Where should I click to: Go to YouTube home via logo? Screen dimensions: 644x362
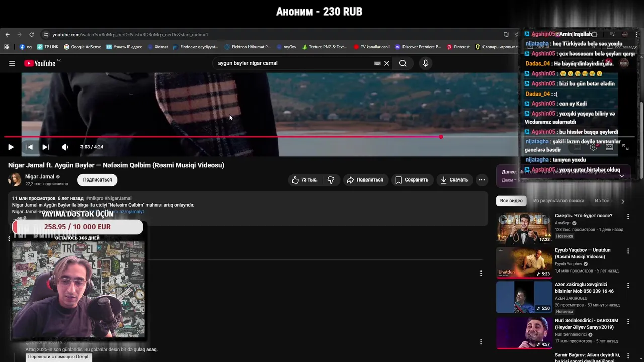pyautogui.click(x=40, y=63)
